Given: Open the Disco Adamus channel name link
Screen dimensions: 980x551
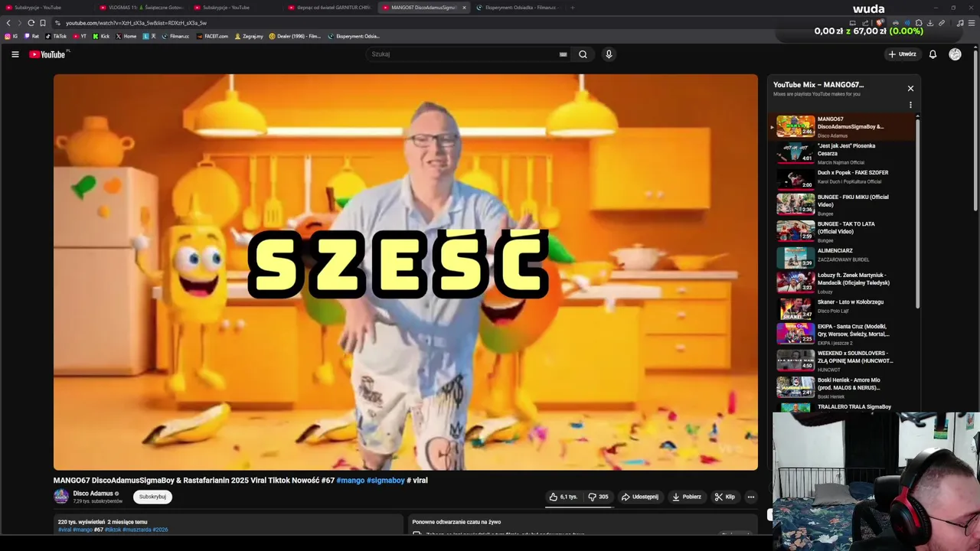Looking at the screenshot, I should (93, 494).
